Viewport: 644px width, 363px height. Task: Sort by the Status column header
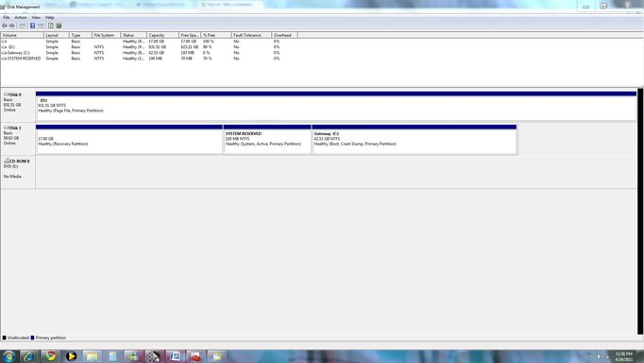coord(133,35)
